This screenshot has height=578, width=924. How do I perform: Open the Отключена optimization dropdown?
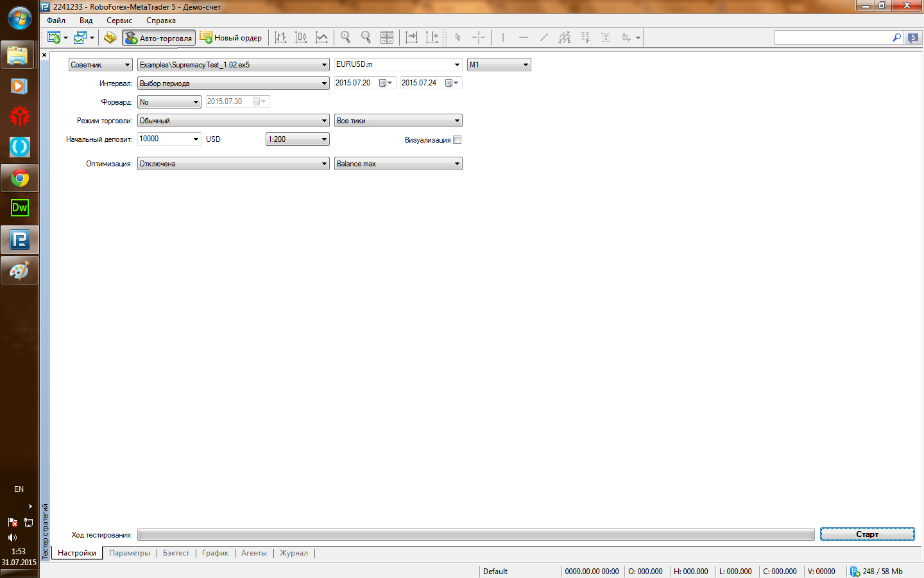pos(234,164)
